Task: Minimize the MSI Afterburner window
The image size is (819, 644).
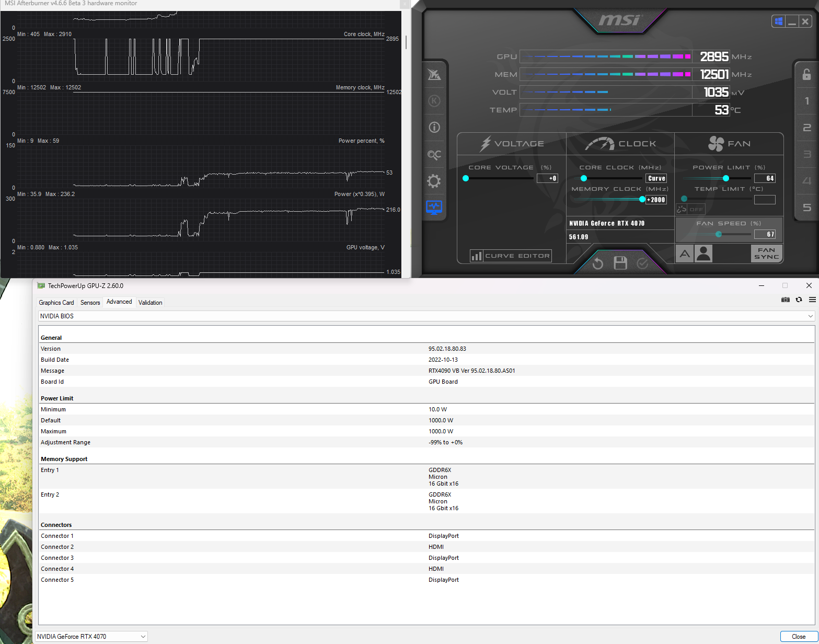Action: click(792, 21)
